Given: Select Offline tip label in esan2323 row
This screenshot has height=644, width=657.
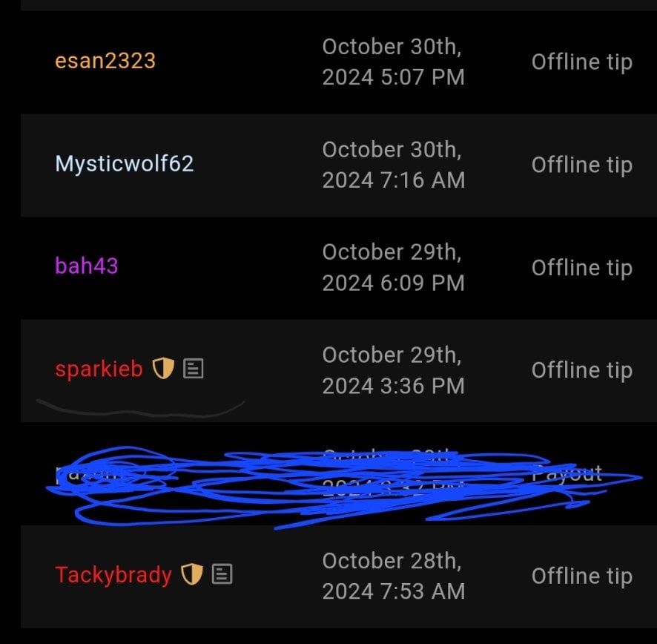Looking at the screenshot, I should tap(582, 62).
